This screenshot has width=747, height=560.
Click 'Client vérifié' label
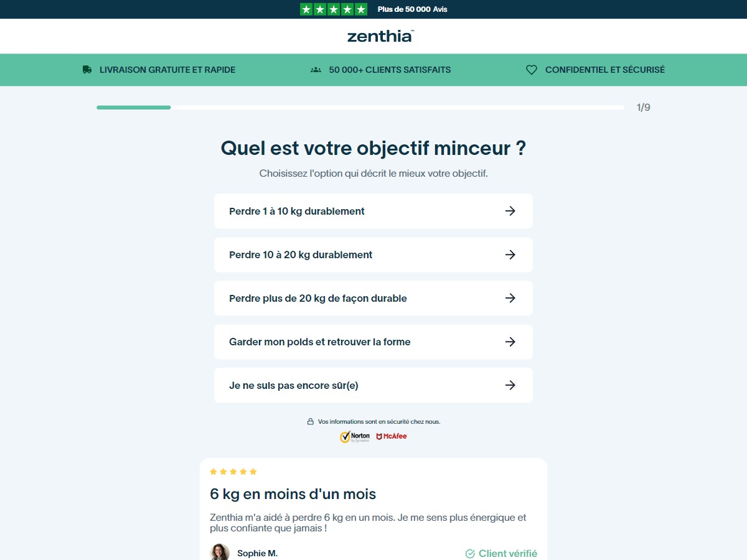508,553
